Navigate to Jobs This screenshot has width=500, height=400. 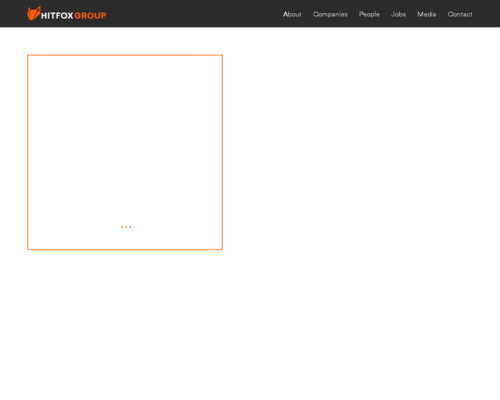398,14
